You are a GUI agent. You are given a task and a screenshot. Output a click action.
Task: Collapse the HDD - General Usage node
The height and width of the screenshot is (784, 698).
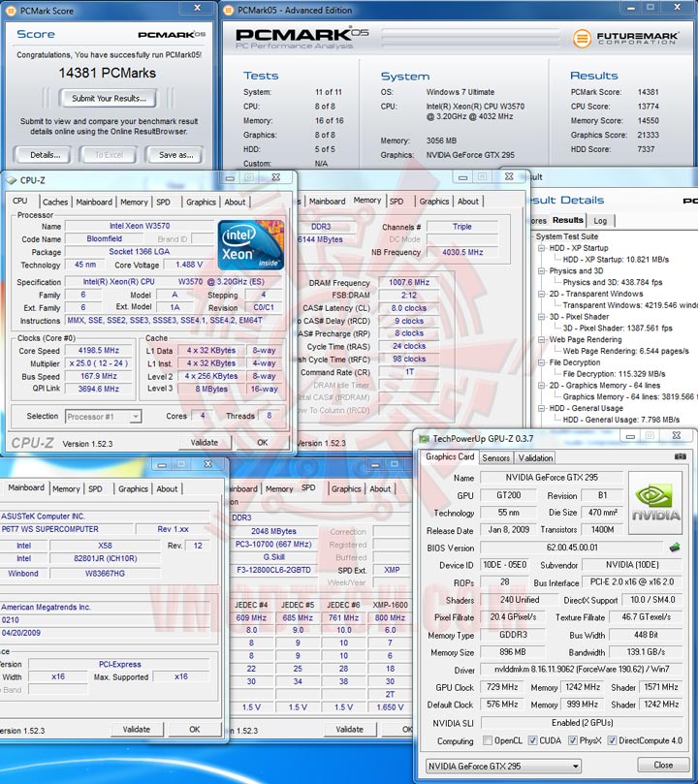(x=541, y=408)
